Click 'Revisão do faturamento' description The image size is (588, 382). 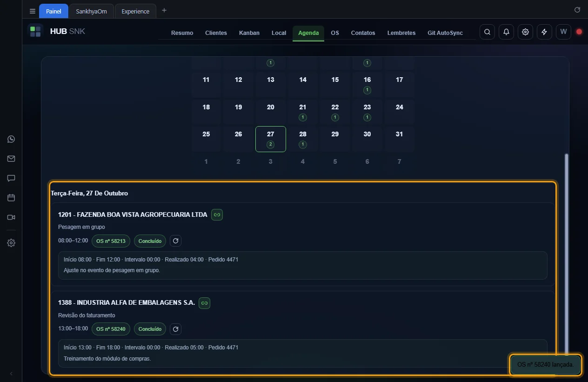pyautogui.click(x=87, y=315)
